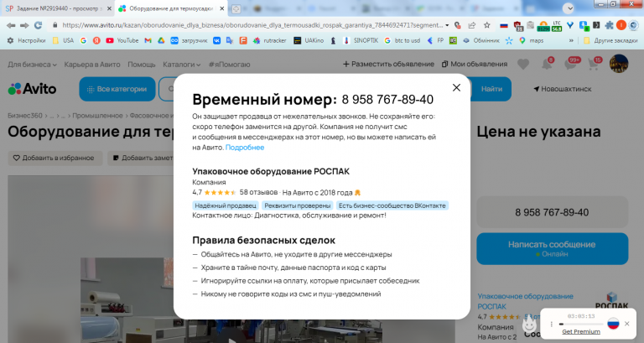Open the Gmail bookmark
Viewport: 644px width, 343px height.
148,40
